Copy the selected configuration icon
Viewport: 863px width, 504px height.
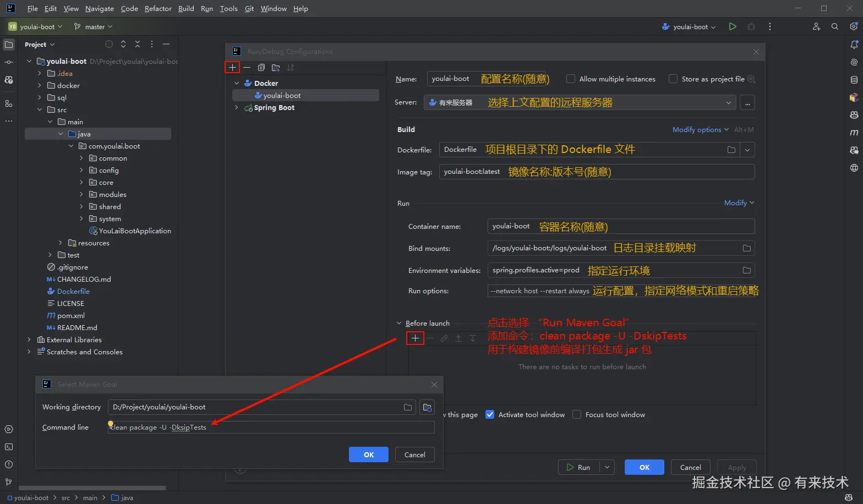pos(261,68)
